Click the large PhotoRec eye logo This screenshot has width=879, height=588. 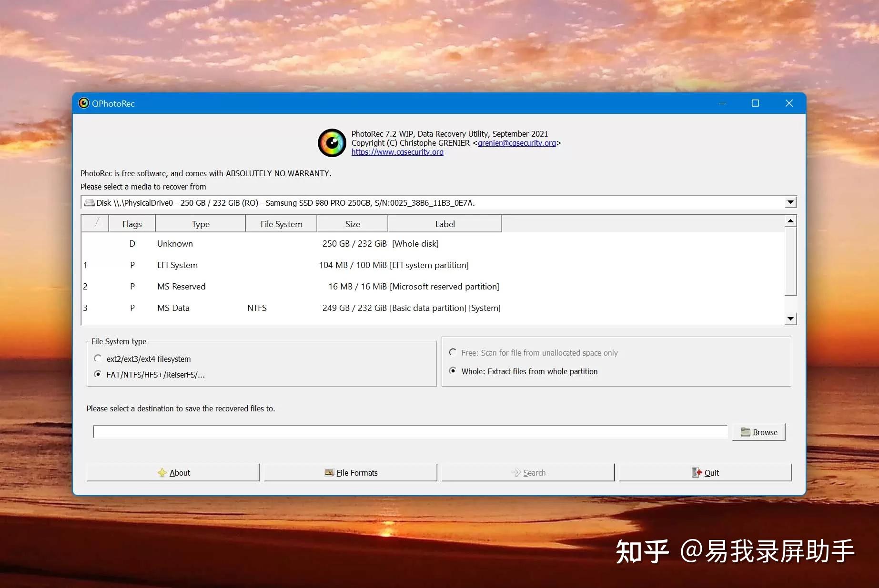332,143
